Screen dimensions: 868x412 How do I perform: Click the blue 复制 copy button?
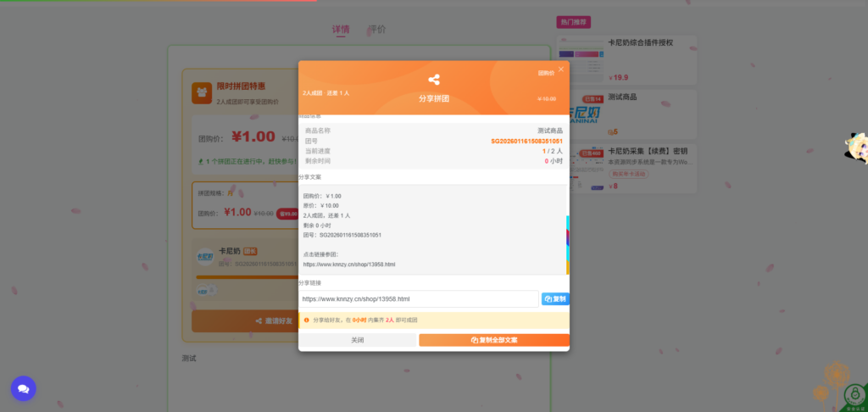(555, 299)
